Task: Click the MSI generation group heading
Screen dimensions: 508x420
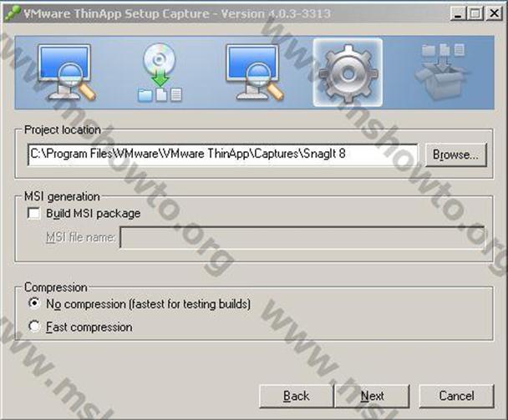Action: (62, 196)
